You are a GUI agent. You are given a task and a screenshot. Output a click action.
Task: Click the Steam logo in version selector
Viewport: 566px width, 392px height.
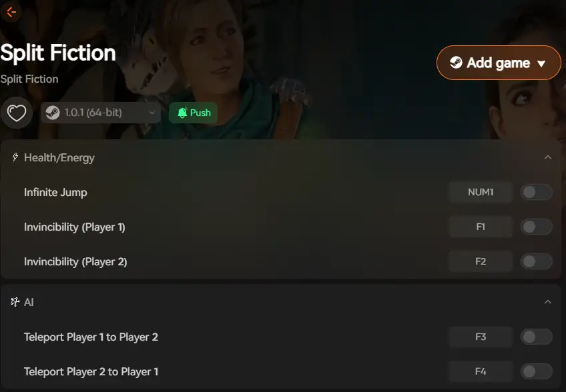pyautogui.click(x=53, y=113)
